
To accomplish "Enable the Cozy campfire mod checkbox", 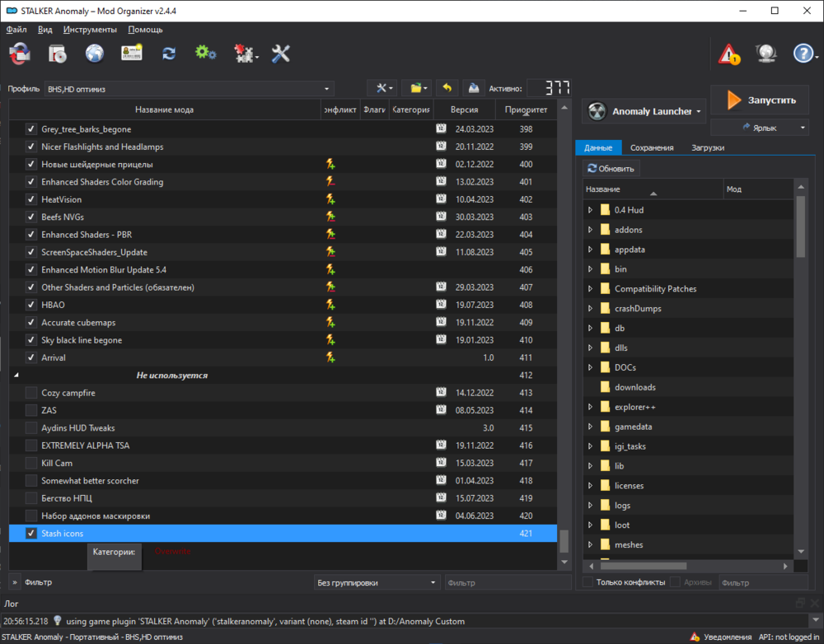I will click(31, 393).
